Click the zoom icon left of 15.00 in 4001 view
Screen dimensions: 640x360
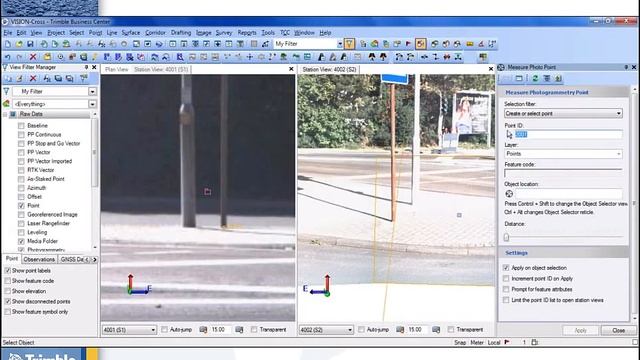(203, 329)
